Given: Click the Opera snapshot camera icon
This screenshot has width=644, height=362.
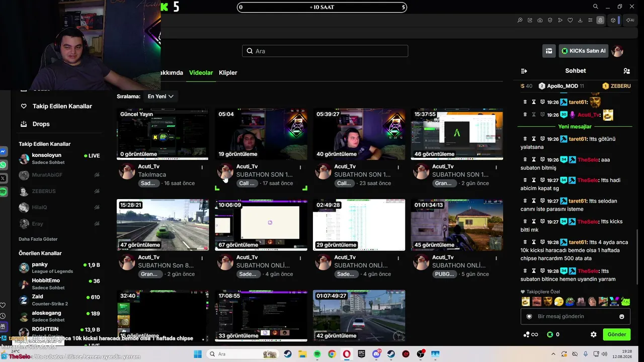Looking at the screenshot, I should pos(540,20).
